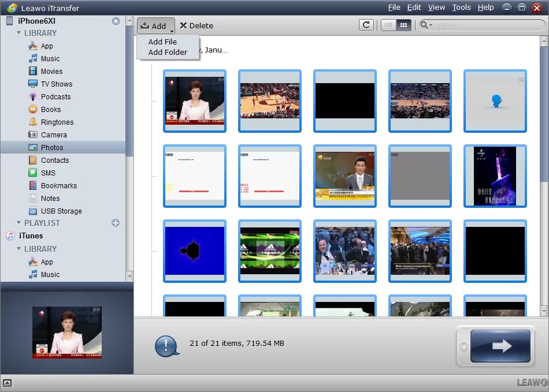Create a new playlist with the plus icon
This screenshot has height=392, width=549.
[x=116, y=222]
